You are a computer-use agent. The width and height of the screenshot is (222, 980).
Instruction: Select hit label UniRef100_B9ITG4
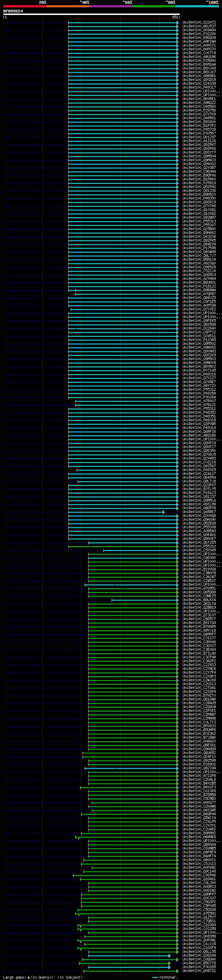point(199,623)
